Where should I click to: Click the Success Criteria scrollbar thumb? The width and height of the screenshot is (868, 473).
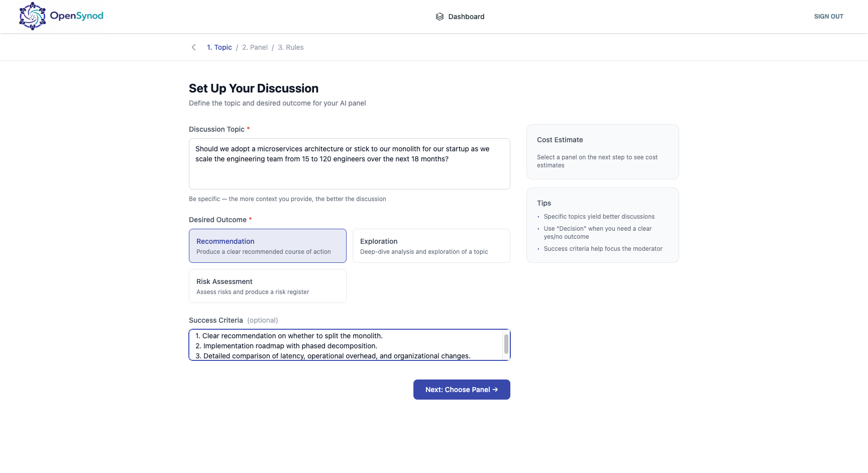coord(506,344)
